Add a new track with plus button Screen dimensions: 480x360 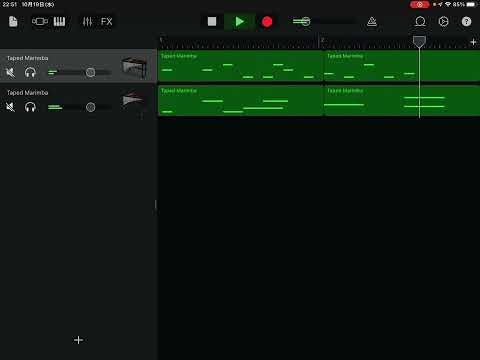[78, 340]
